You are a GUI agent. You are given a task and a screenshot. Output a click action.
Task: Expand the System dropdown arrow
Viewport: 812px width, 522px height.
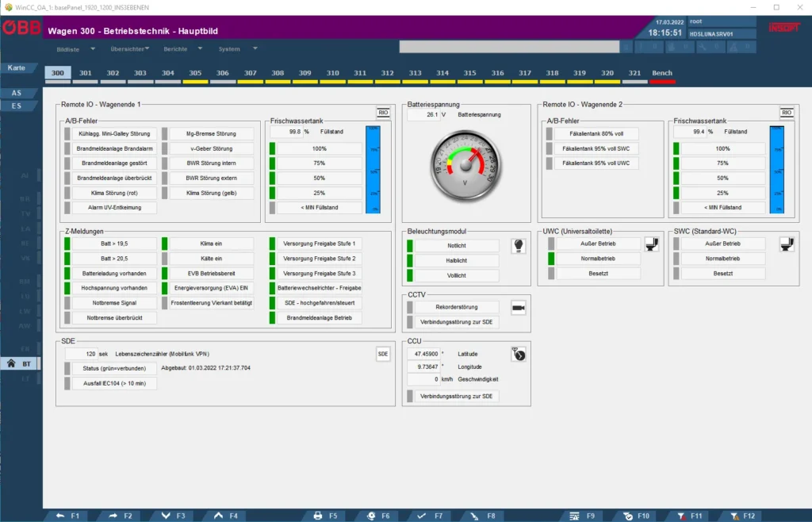255,48
